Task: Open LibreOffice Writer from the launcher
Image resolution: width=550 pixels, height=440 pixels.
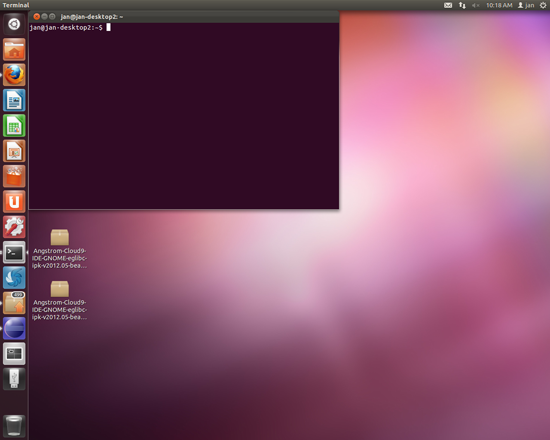Action: coord(14,100)
